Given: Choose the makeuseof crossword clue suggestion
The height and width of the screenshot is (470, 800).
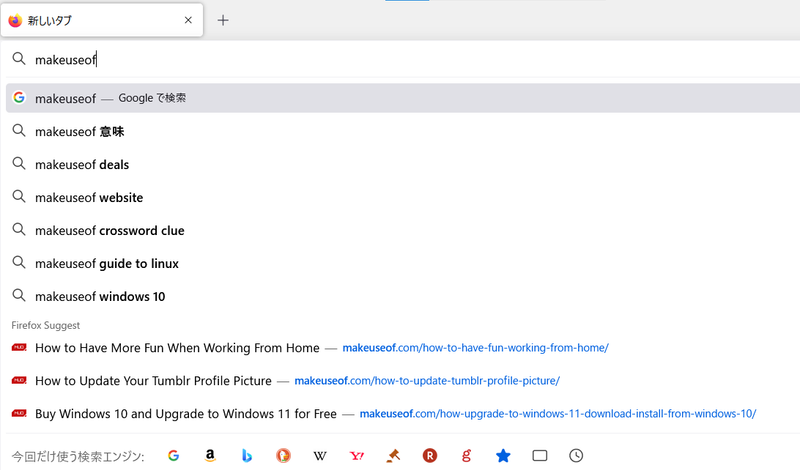Looking at the screenshot, I should [x=403, y=230].
